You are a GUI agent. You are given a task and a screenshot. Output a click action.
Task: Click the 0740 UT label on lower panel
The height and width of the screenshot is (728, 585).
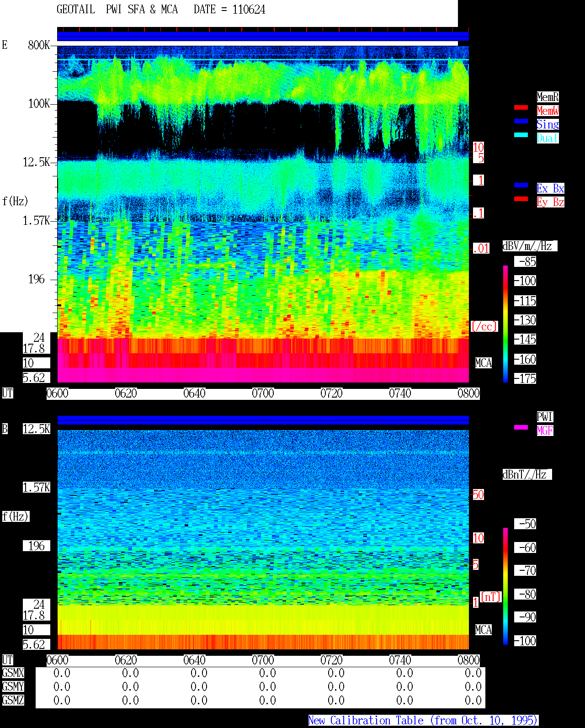(x=400, y=660)
